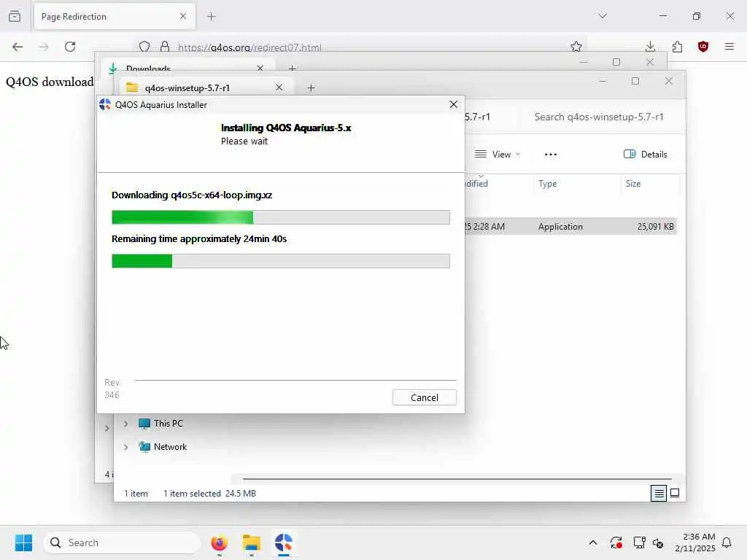Close the Page Redirection tab
Screen dimensions: 747x560
pyautogui.click(x=183, y=16)
